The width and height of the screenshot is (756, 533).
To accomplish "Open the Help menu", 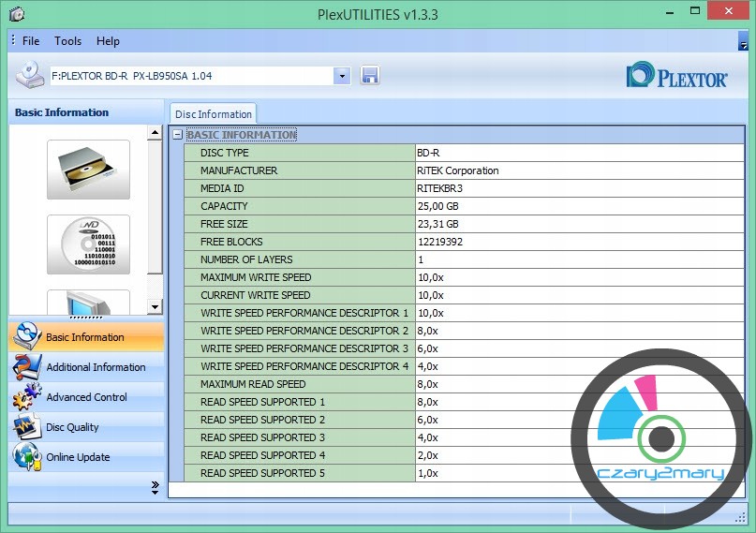I will click(108, 41).
